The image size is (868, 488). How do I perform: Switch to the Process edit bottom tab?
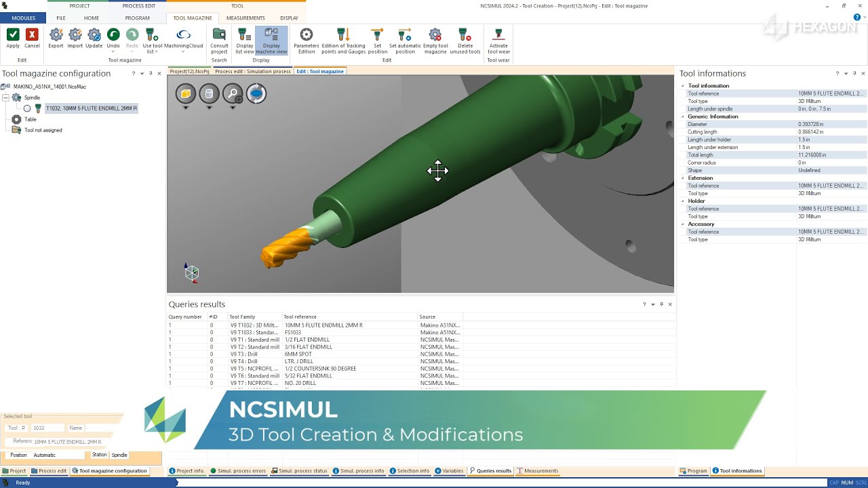(49, 471)
